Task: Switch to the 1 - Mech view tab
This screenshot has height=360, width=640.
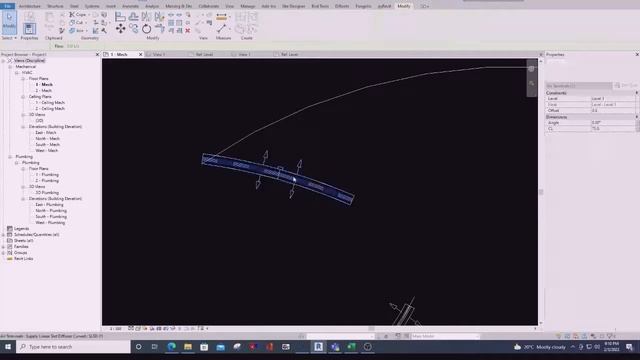Action: point(119,54)
